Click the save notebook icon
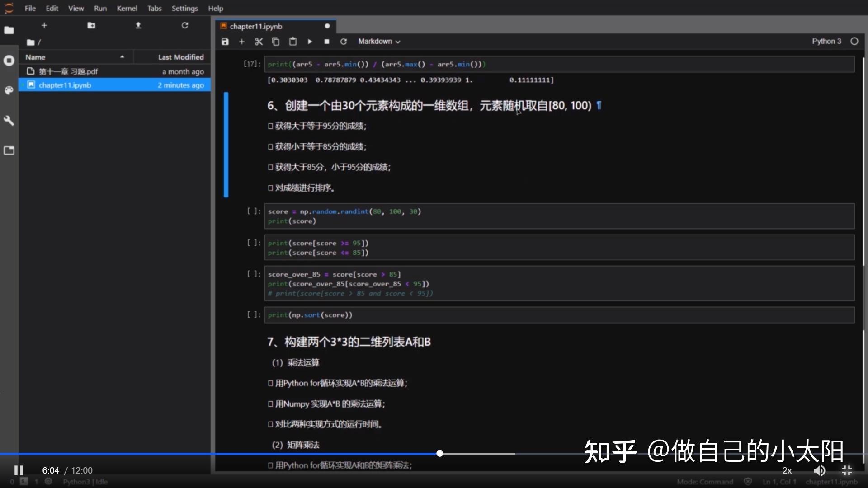This screenshot has height=488, width=868. pos(225,42)
